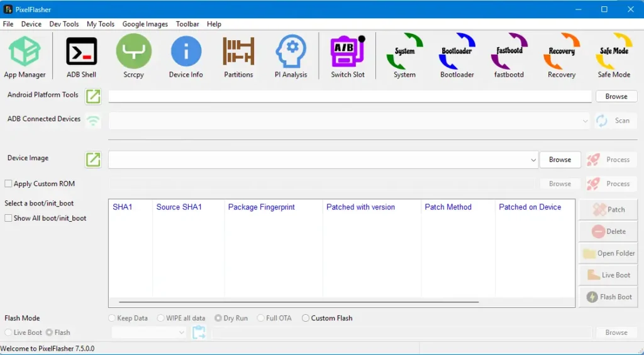Select Custom Flash radio button
The height and width of the screenshot is (355, 644).
306,319
